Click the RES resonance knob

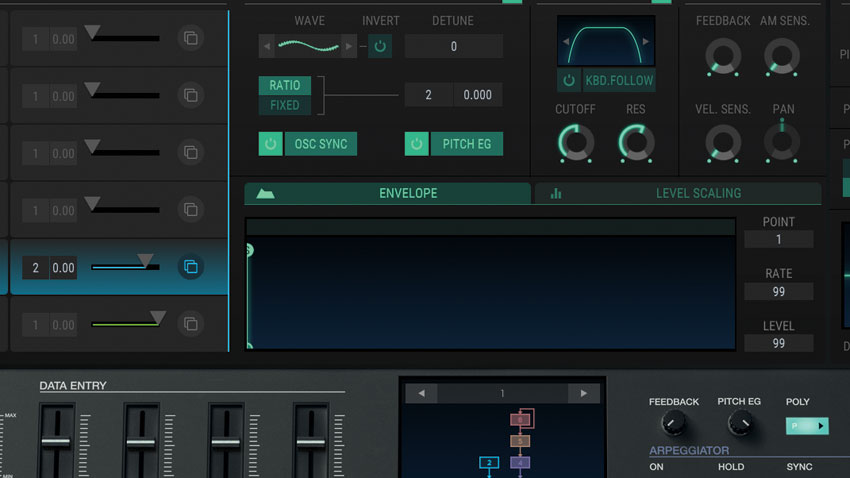636,143
